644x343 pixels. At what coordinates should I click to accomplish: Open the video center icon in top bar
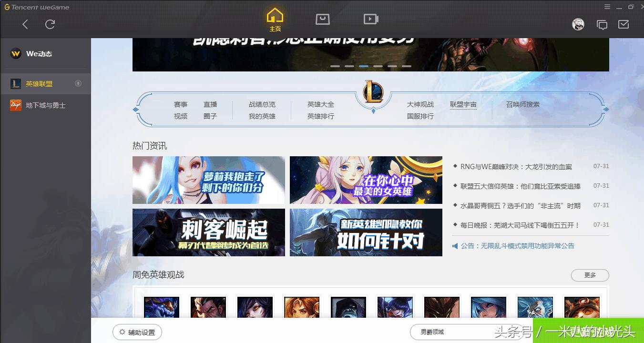[x=370, y=19]
